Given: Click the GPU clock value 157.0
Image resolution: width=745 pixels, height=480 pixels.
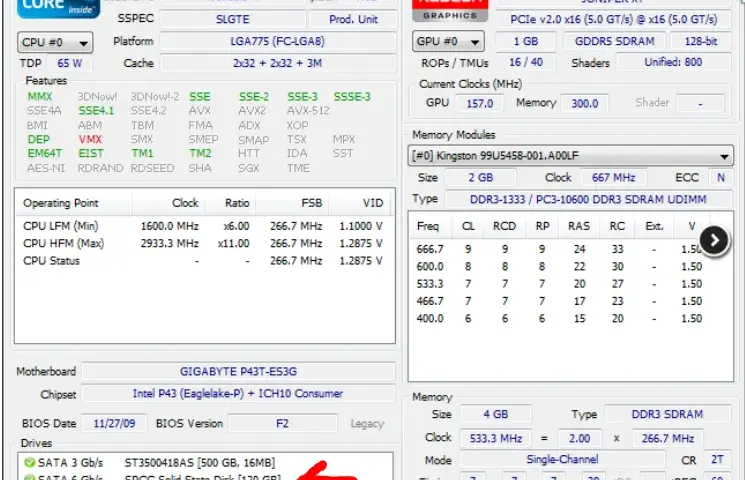Looking at the screenshot, I should pos(479,103).
